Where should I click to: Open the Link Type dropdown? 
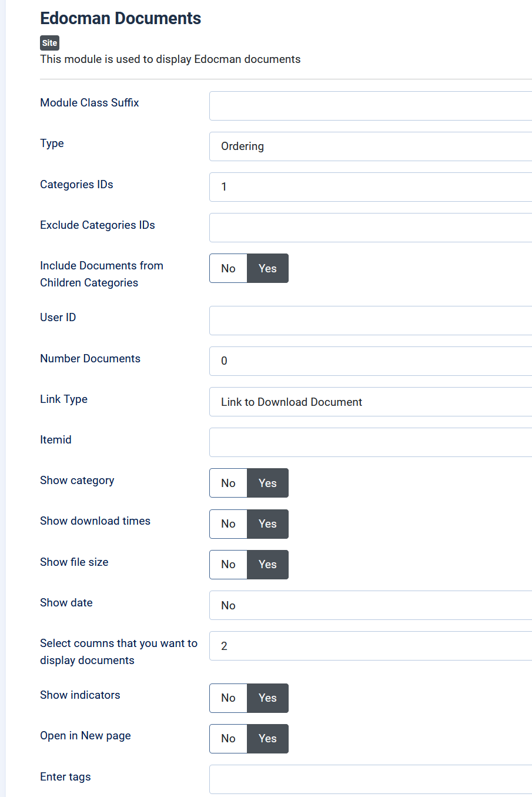click(x=370, y=402)
